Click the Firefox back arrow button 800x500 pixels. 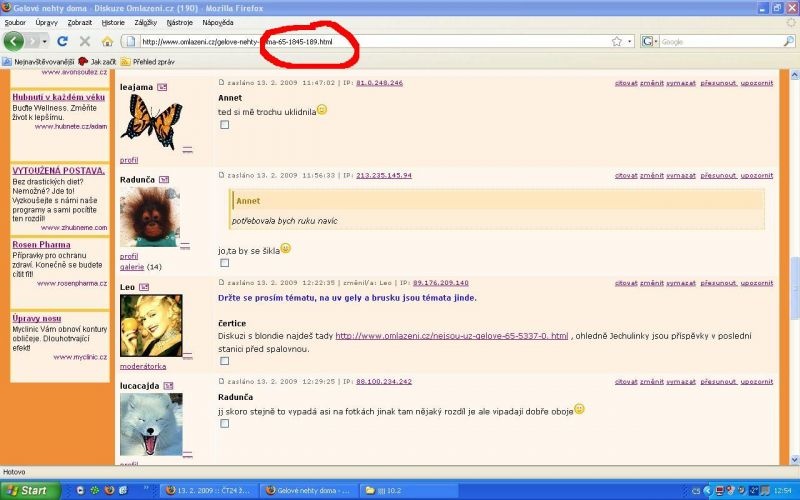tap(15, 41)
